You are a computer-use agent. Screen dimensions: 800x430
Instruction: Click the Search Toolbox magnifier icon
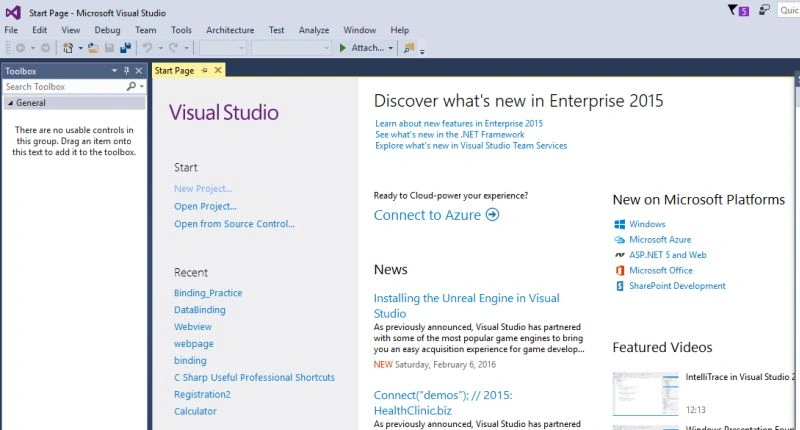pos(131,87)
